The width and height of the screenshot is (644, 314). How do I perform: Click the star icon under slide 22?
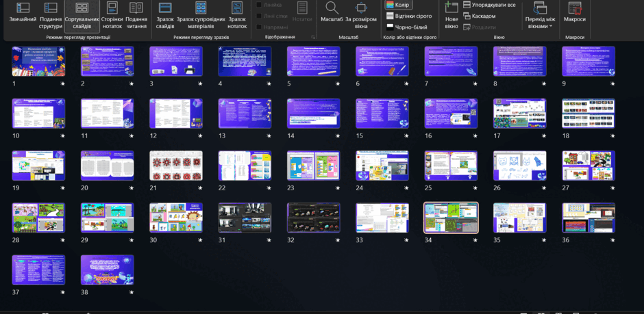coord(269,188)
